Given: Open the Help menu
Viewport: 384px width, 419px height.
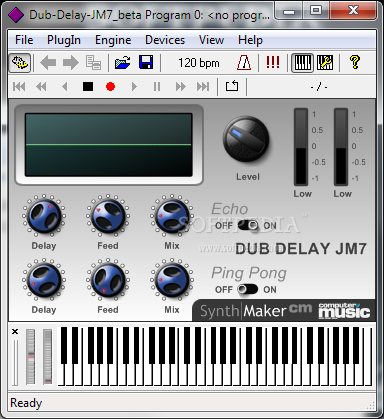Looking at the screenshot, I should click(x=250, y=40).
